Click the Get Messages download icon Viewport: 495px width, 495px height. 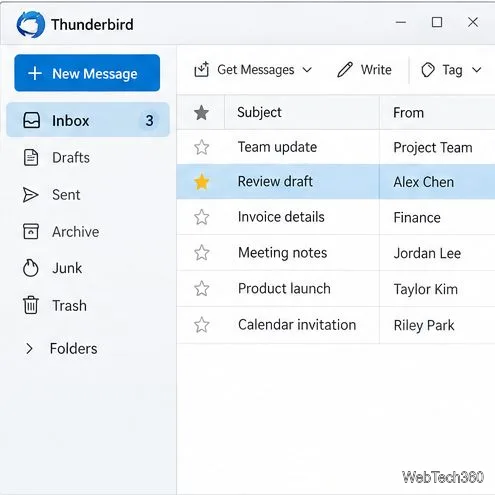coord(202,69)
